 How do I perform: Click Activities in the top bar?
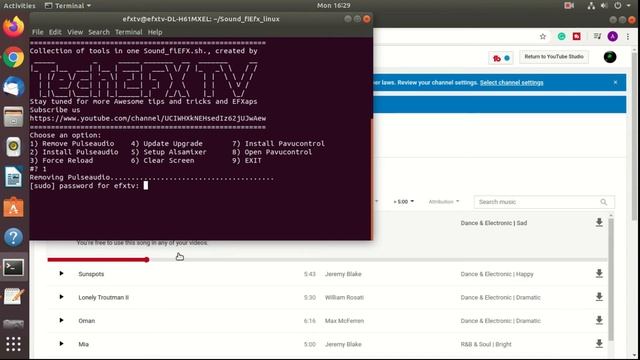click(x=19, y=5)
